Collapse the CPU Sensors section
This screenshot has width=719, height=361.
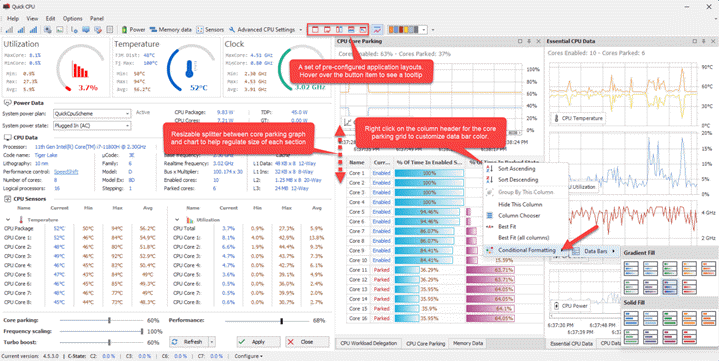8,199
